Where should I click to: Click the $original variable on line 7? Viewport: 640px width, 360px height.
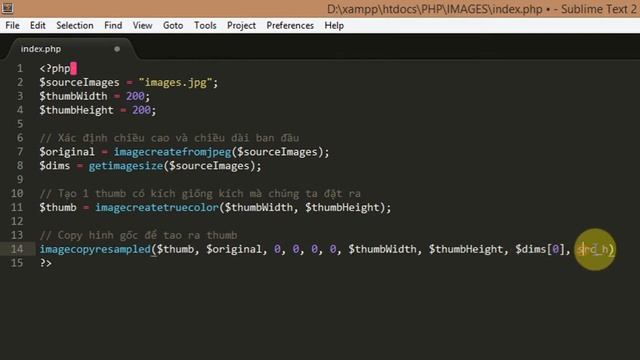pyautogui.click(x=67, y=152)
